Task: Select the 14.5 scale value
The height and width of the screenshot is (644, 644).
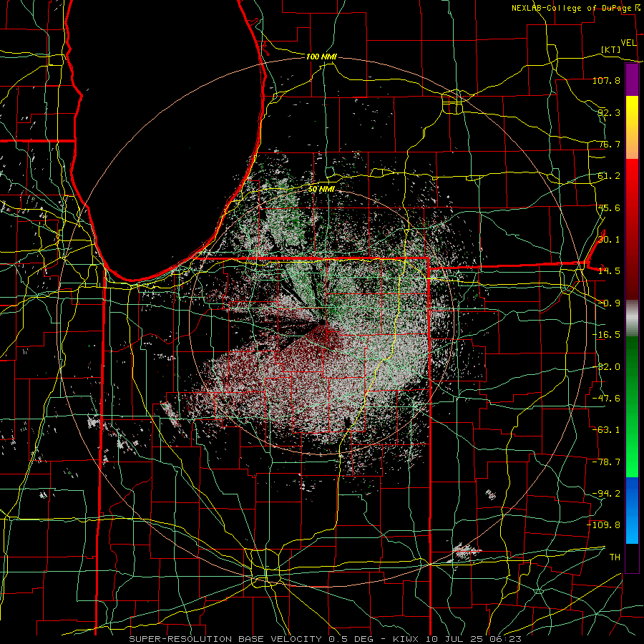Action: point(609,271)
